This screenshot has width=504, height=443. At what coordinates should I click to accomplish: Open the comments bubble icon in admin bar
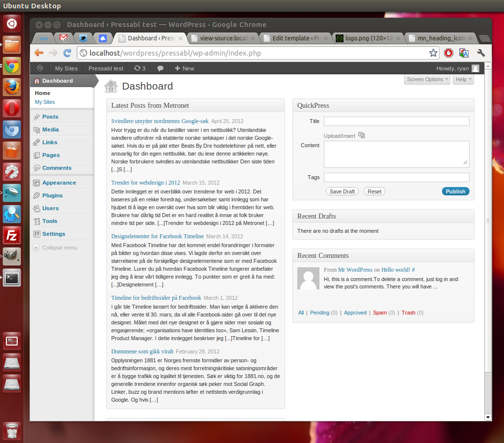pyautogui.click(x=160, y=68)
